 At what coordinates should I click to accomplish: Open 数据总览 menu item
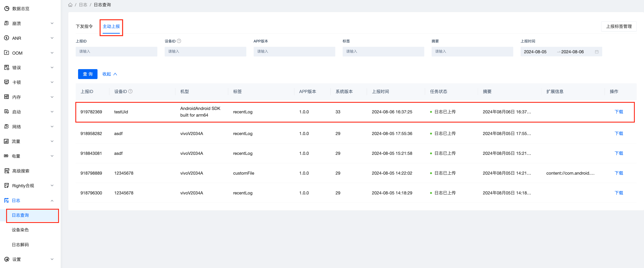(x=21, y=9)
